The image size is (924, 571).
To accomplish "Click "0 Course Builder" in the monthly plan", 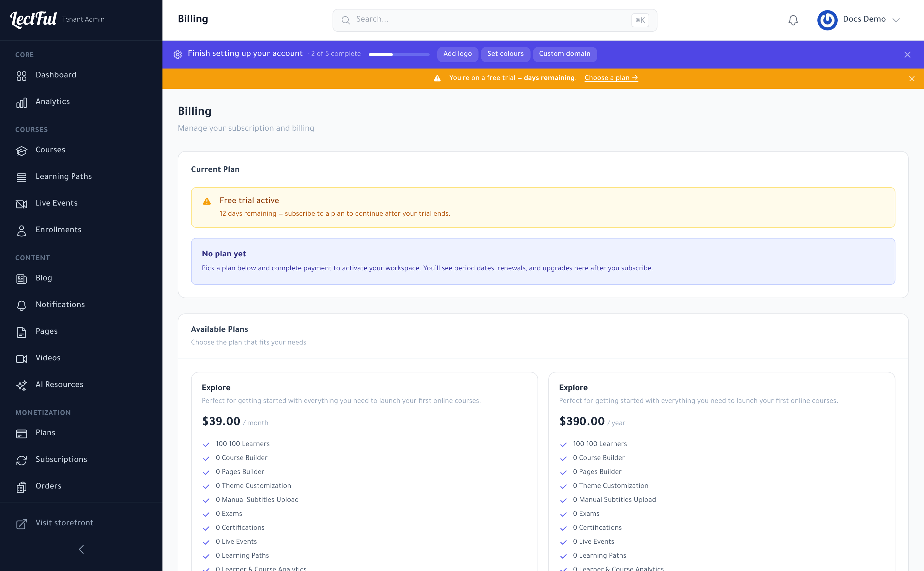I will coord(241,458).
